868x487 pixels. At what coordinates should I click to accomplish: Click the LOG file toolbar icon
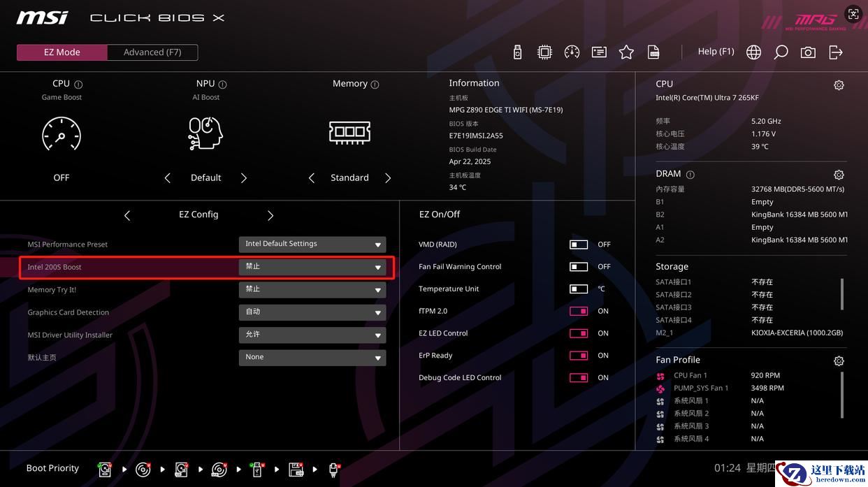point(653,52)
